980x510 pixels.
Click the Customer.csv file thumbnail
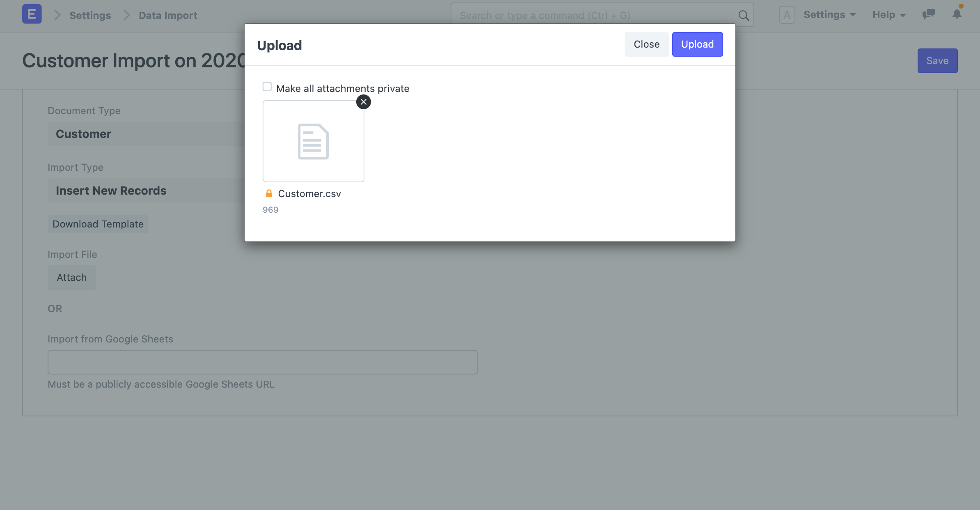(313, 141)
